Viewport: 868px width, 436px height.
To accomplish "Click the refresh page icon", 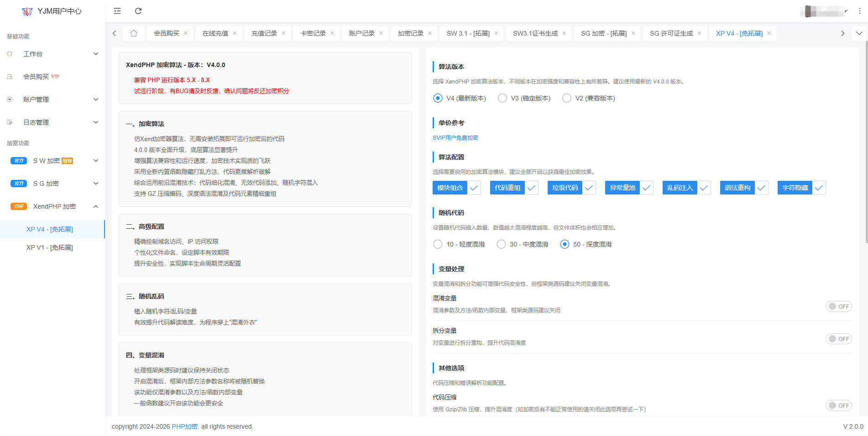I will pyautogui.click(x=138, y=11).
